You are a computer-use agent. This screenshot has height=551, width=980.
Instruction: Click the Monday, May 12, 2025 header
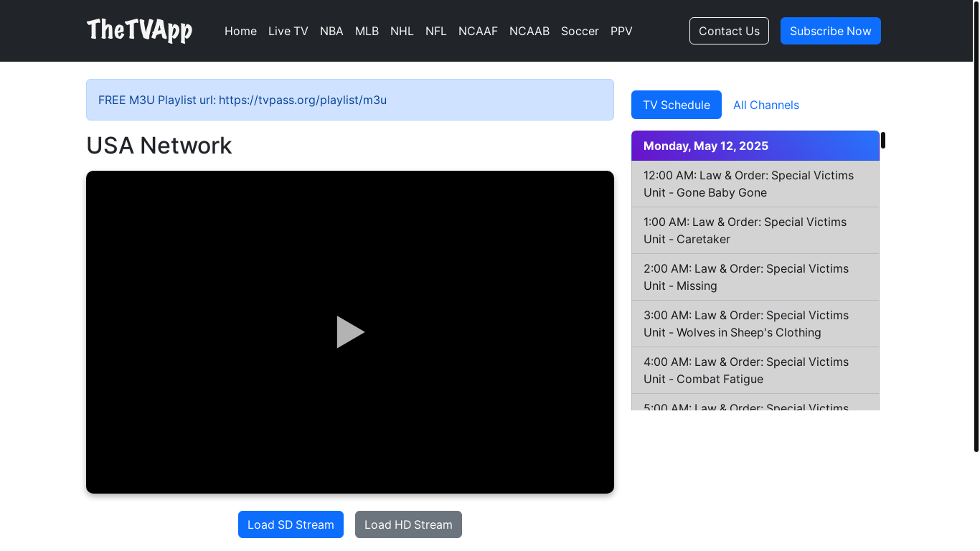[755, 146]
